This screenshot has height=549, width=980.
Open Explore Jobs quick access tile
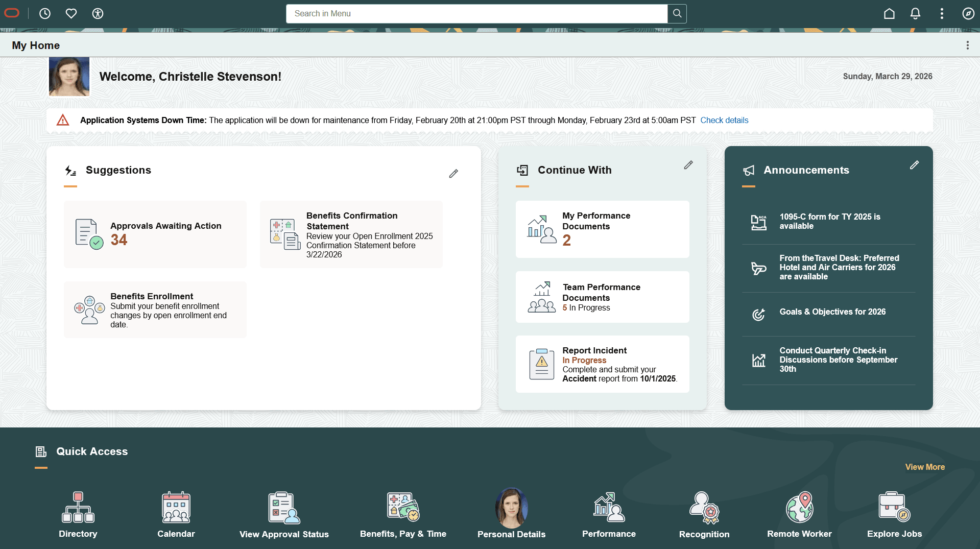(x=894, y=515)
